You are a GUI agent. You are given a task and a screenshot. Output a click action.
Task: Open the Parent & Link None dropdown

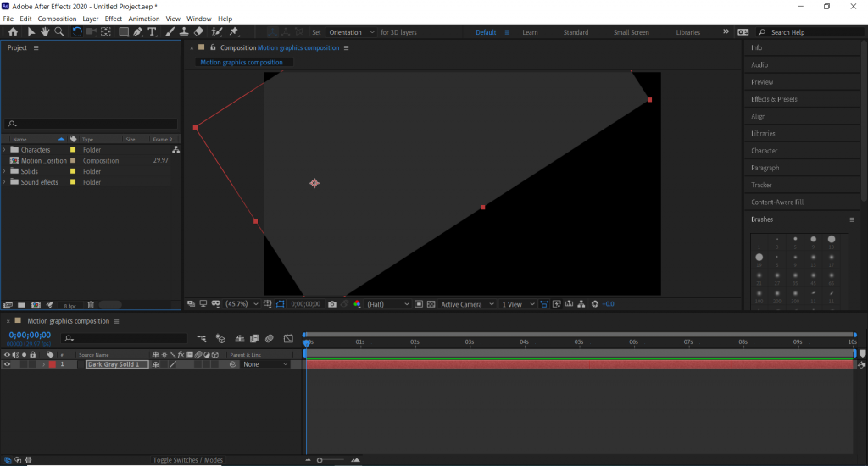click(264, 364)
